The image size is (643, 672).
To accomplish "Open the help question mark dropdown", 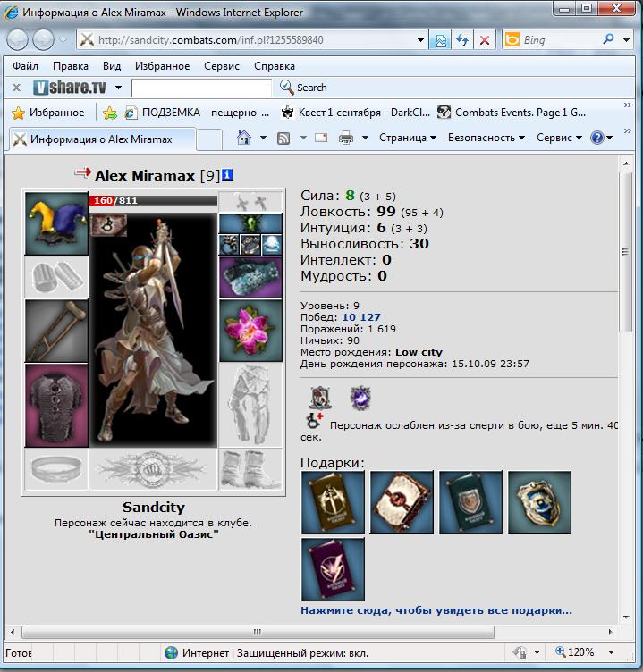I will (601, 138).
